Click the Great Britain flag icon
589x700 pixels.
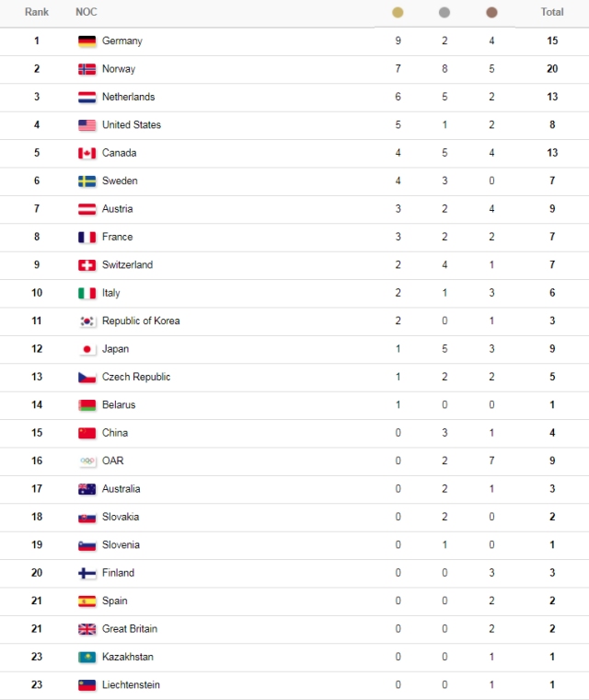tap(87, 629)
